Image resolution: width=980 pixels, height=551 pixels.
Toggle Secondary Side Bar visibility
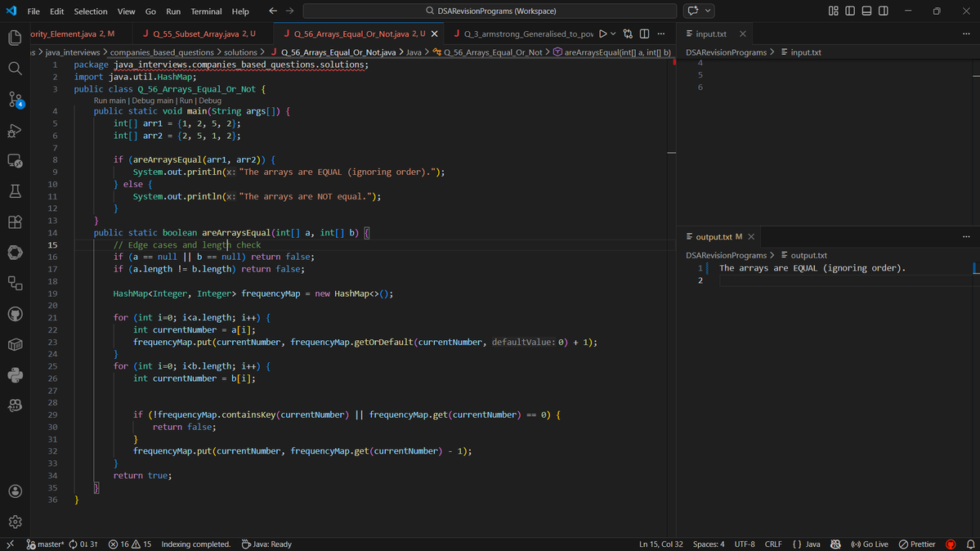click(x=883, y=11)
